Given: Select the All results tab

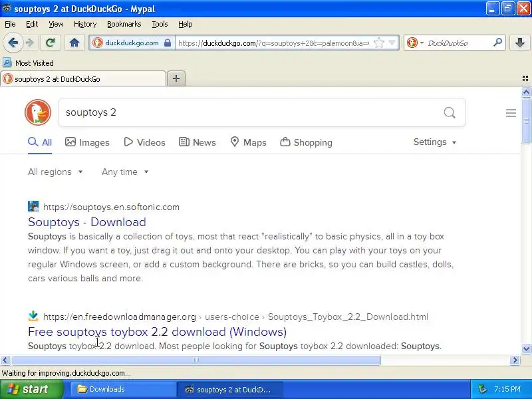Looking at the screenshot, I should [x=40, y=142].
